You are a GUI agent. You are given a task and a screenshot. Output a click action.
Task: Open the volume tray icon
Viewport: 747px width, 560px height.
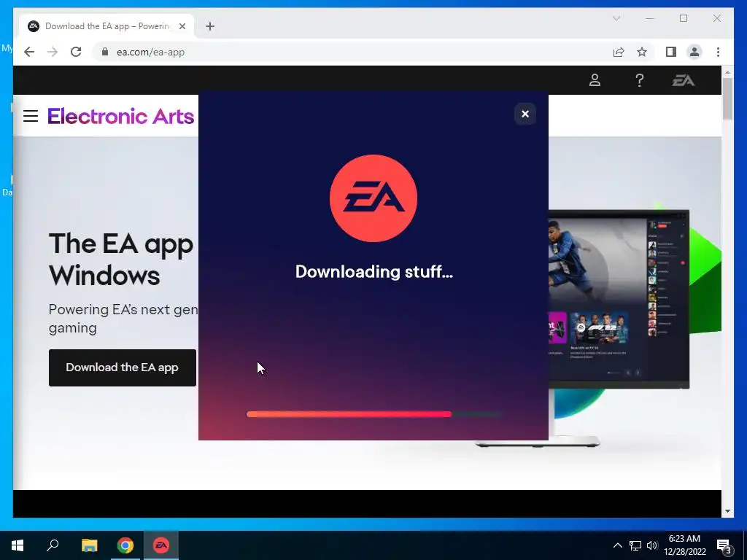(x=652, y=545)
